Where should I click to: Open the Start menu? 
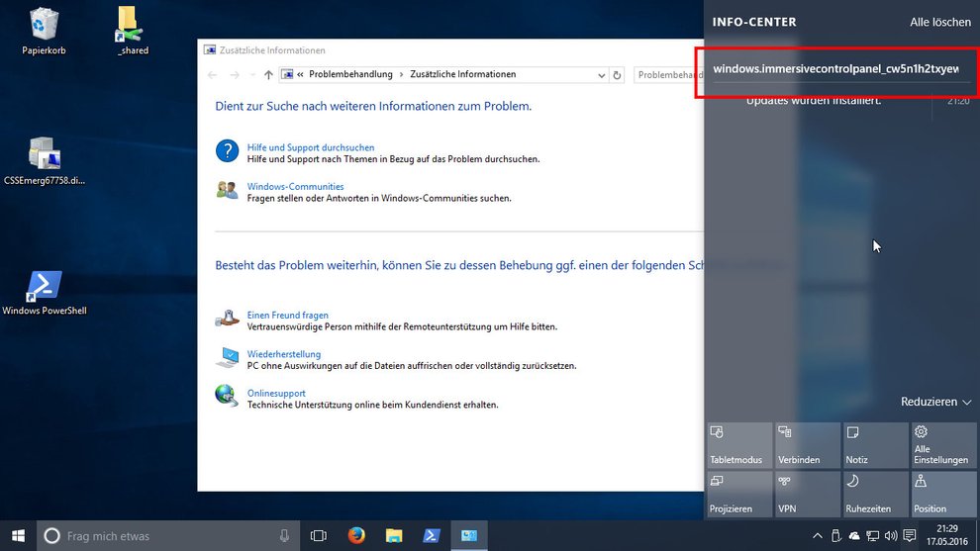18,536
